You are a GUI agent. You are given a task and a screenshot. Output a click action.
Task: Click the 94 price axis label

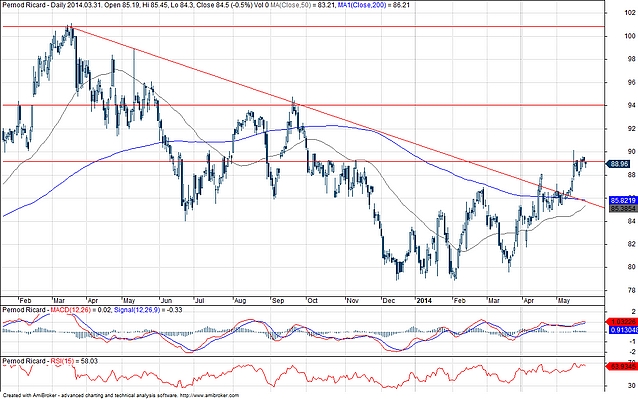pyautogui.click(x=631, y=105)
